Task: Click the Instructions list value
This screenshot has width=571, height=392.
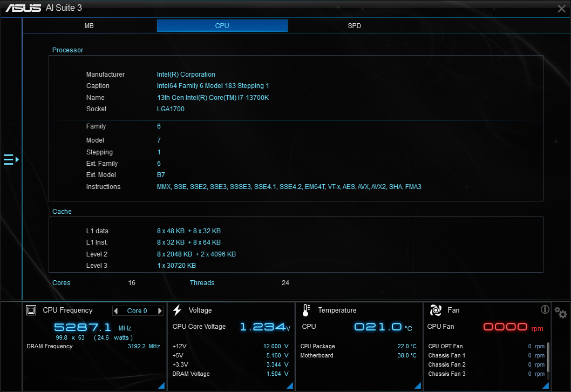Action: click(x=289, y=186)
